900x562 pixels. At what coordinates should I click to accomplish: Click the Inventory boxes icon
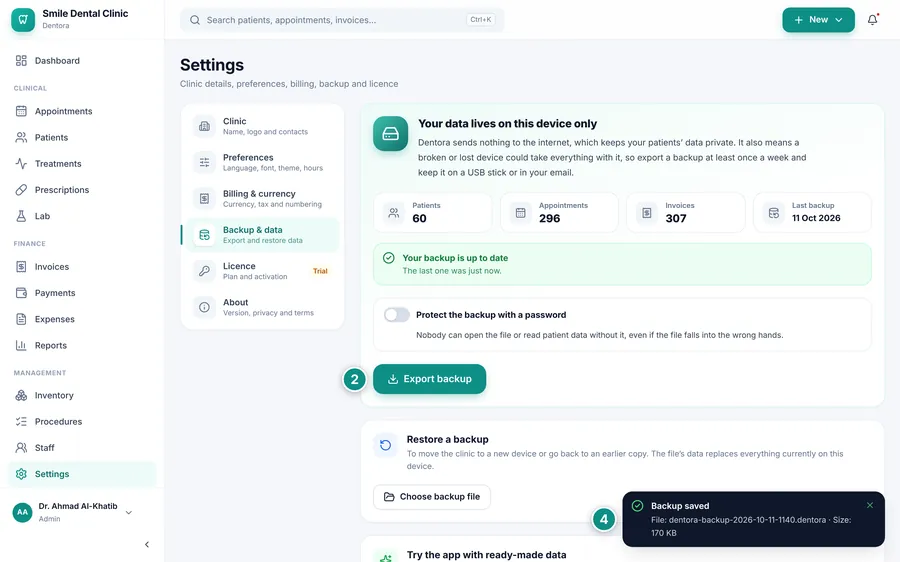21,395
